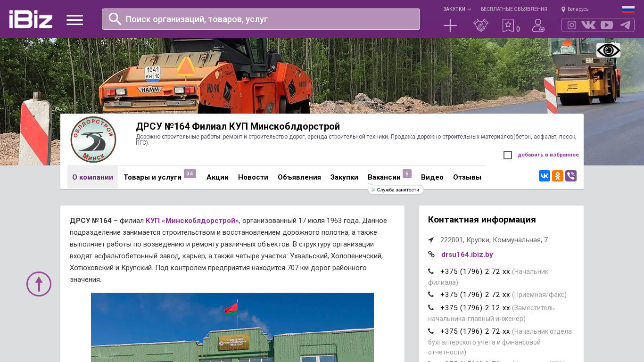Viewport: 644px width, 362px height.
Task: Open the green office building photo
Action: coord(232,327)
